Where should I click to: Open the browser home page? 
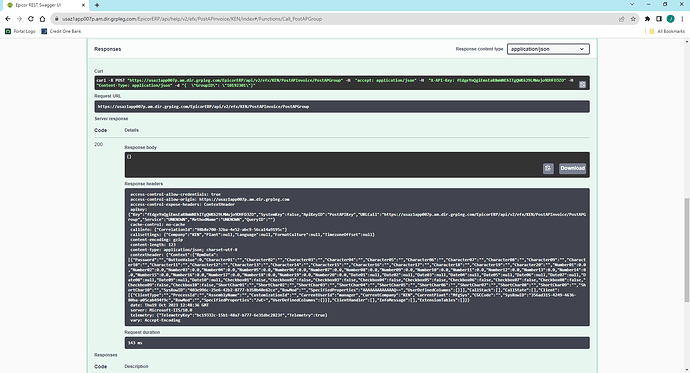pyautogui.click(x=42, y=19)
